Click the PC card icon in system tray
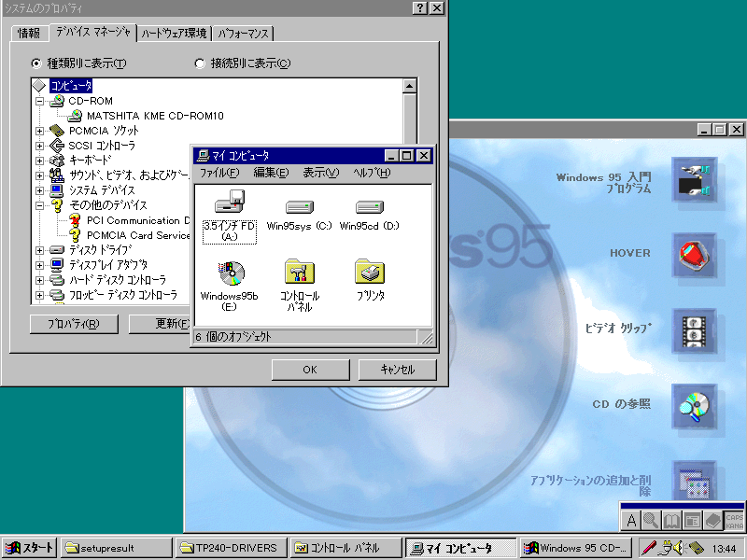 (696, 548)
